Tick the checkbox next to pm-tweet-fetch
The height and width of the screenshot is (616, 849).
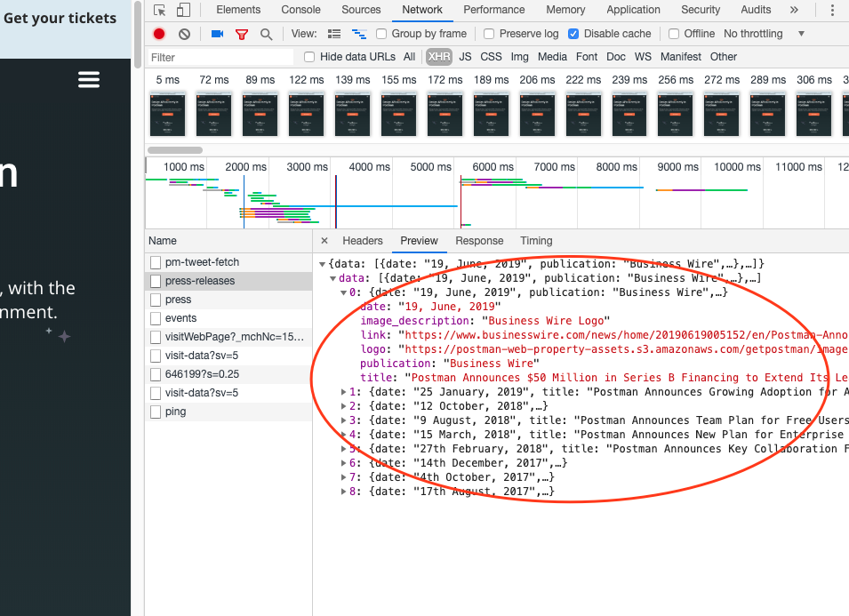coord(156,262)
